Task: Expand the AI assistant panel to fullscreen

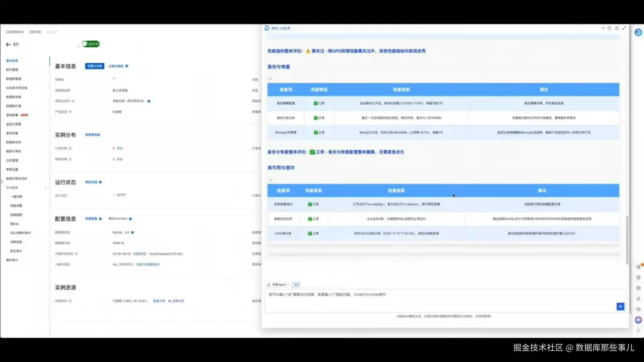Action: [624, 28]
